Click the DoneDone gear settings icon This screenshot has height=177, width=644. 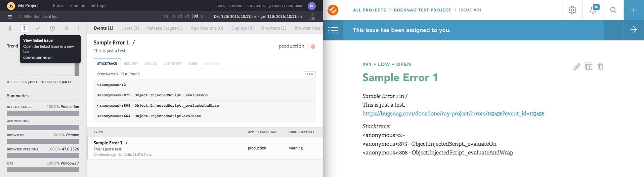point(572,10)
